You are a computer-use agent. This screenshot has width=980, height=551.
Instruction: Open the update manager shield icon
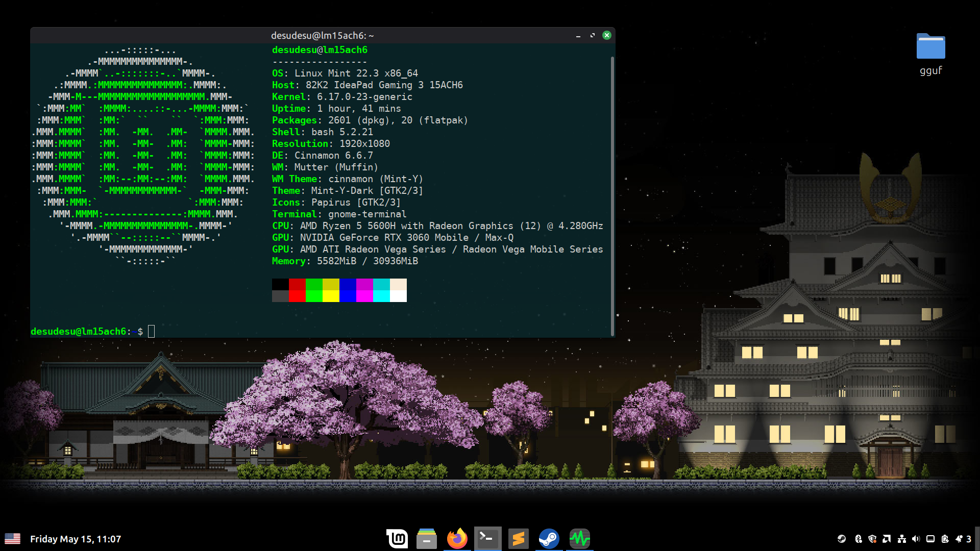[x=872, y=539]
